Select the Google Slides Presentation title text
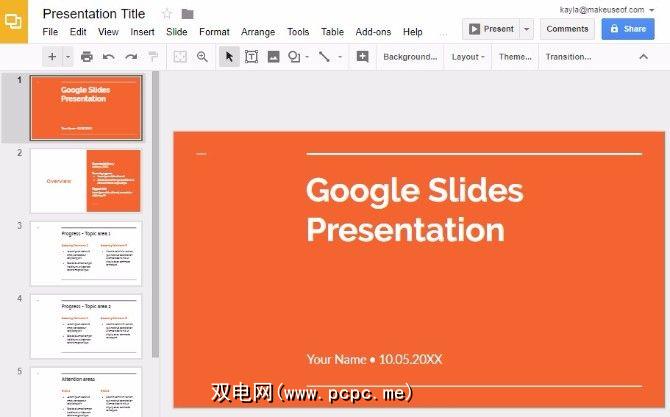 [x=414, y=210]
